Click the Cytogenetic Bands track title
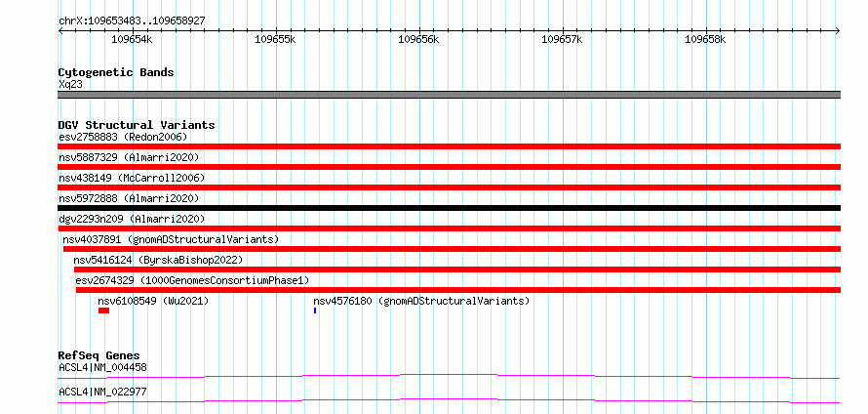 [116, 72]
